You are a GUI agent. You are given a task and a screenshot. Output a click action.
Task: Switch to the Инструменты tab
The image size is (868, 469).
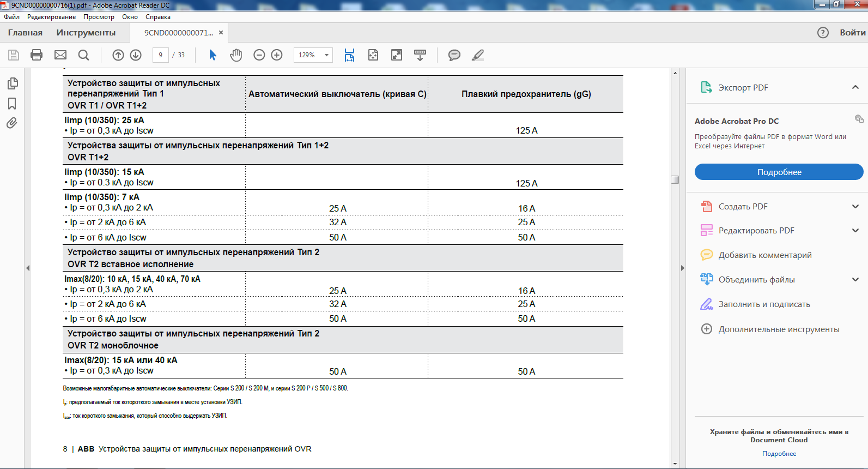click(x=86, y=33)
